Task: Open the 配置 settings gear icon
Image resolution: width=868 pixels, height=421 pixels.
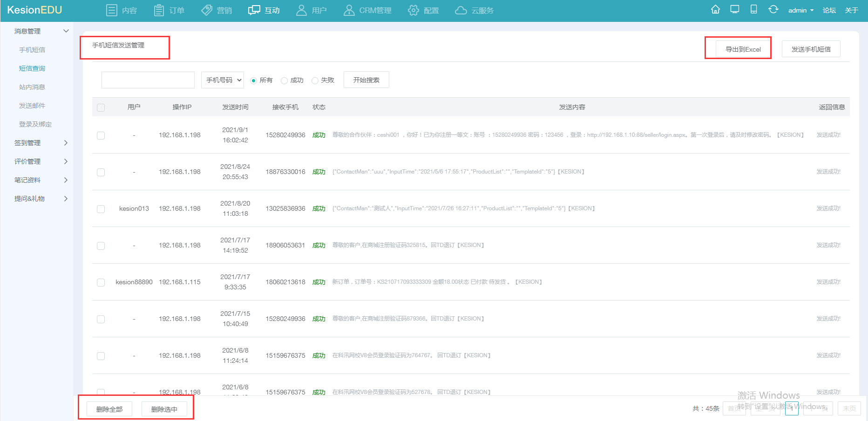Action: tap(413, 10)
